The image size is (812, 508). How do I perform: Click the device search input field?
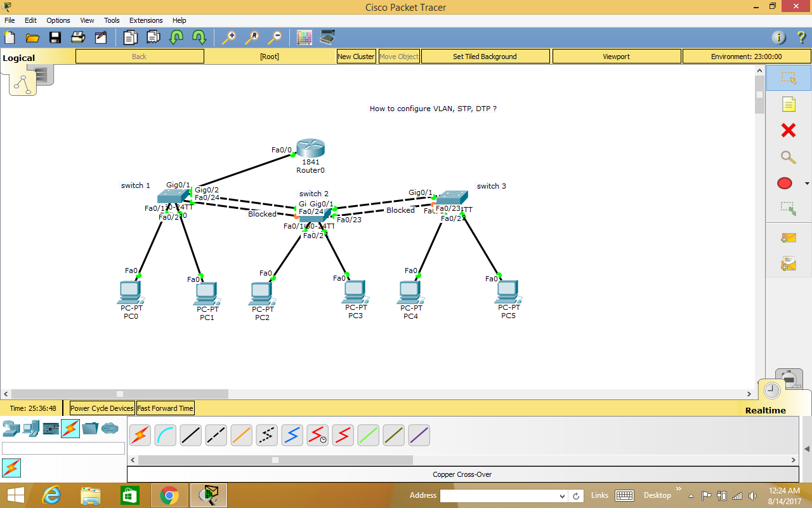click(x=63, y=448)
